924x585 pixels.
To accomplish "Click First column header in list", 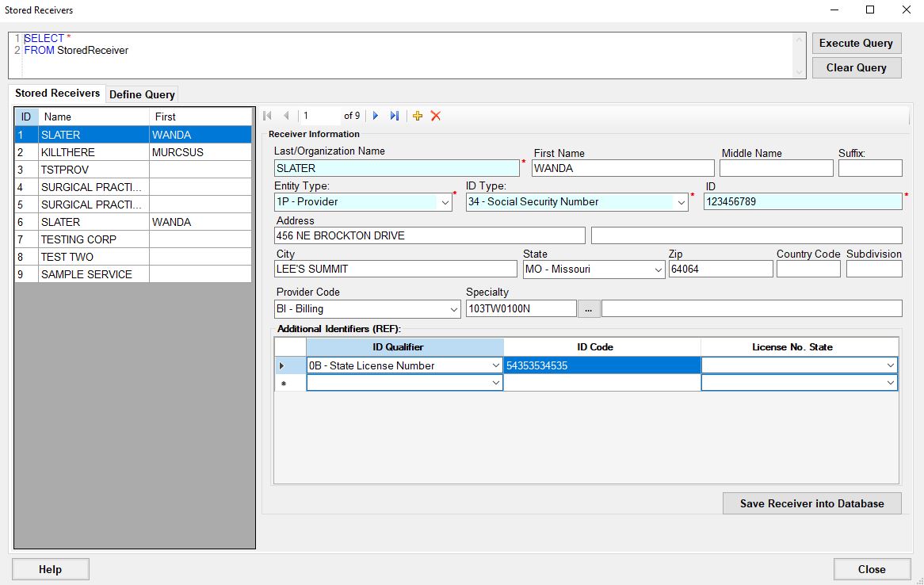I will pyautogui.click(x=200, y=117).
